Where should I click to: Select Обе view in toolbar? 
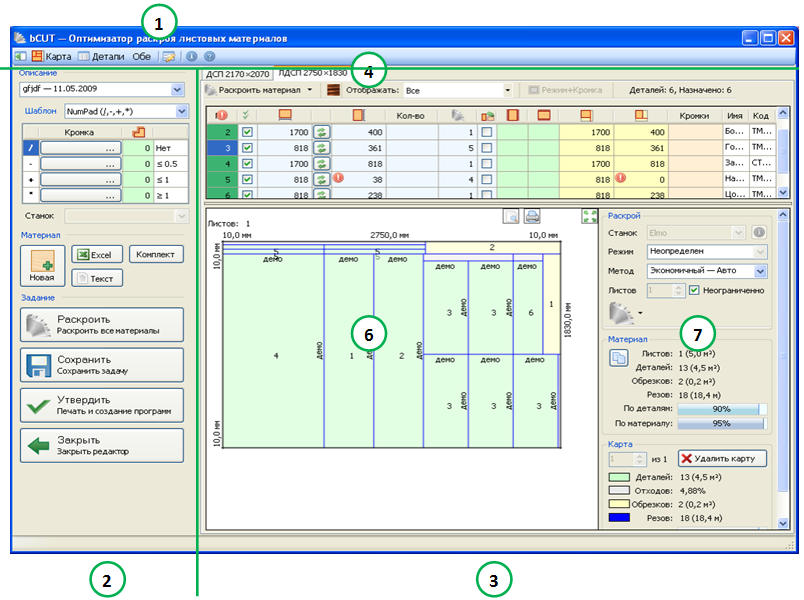click(x=142, y=56)
